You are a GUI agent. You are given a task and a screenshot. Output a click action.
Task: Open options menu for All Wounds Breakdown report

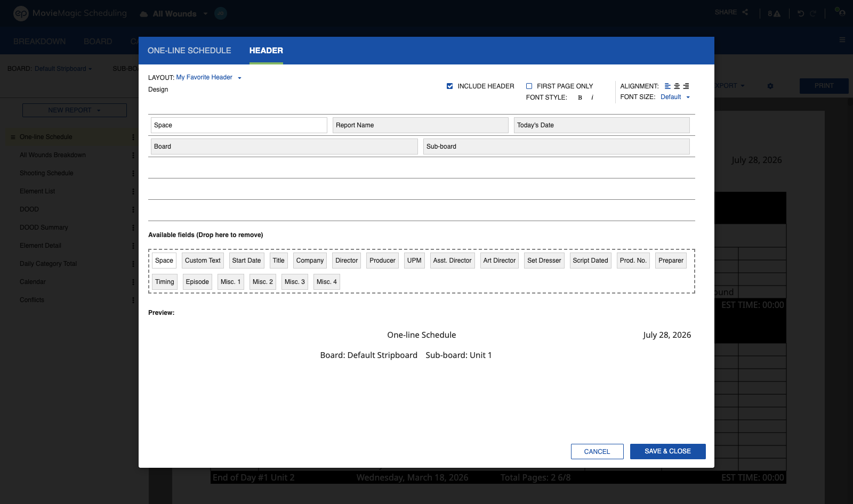tap(133, 155)
